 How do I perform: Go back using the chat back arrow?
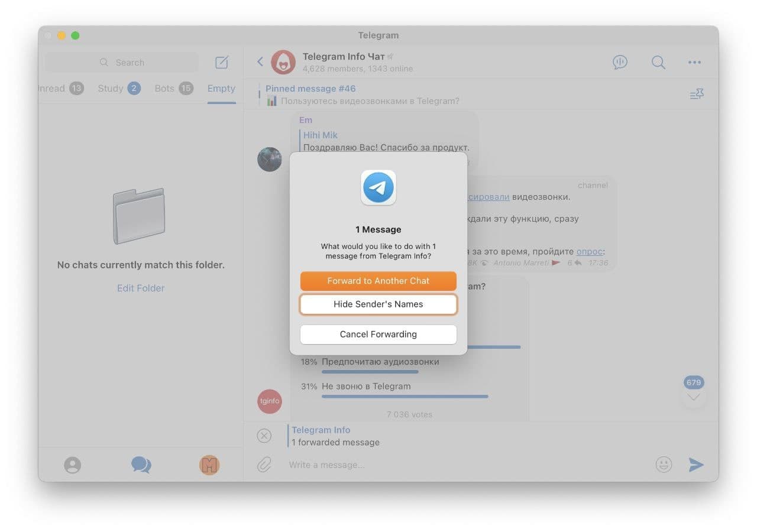(260, 61)
